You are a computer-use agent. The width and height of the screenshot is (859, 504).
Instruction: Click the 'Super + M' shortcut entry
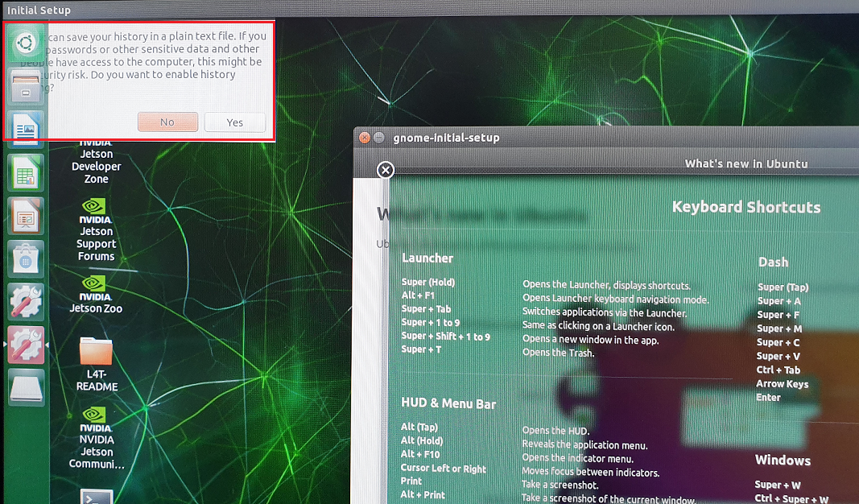(x=779, y=328)
